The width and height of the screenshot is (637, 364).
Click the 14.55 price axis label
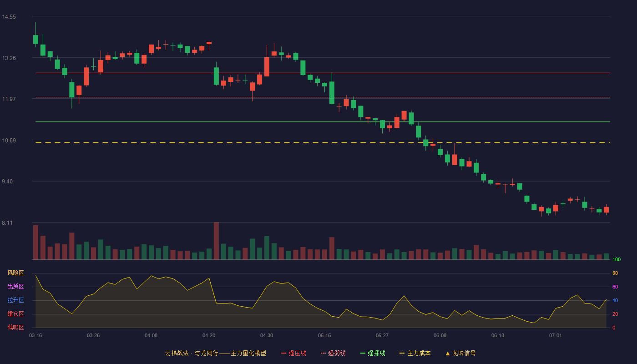(x=9, y=17)
